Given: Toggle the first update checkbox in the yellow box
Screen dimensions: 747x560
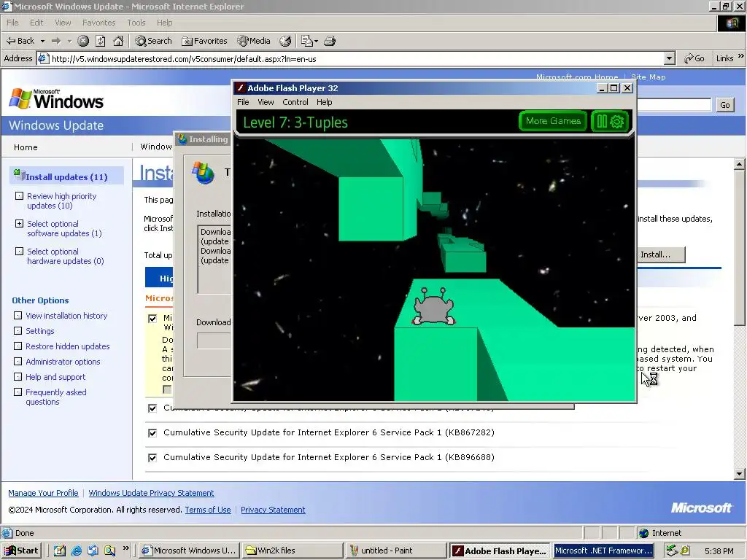Looking at the screenshot, I should pos(152,319).
